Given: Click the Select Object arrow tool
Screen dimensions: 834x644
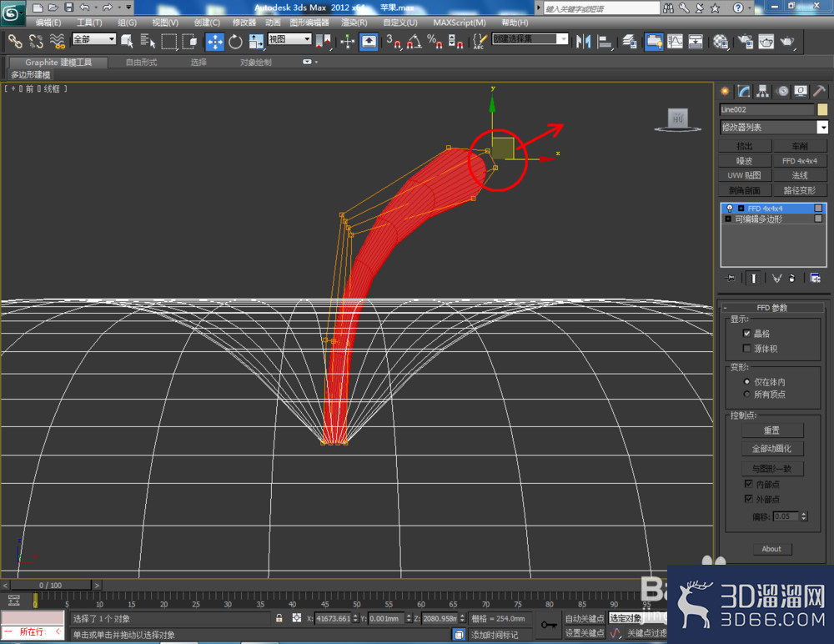Looking at the screenshot, I should point(127,42).
